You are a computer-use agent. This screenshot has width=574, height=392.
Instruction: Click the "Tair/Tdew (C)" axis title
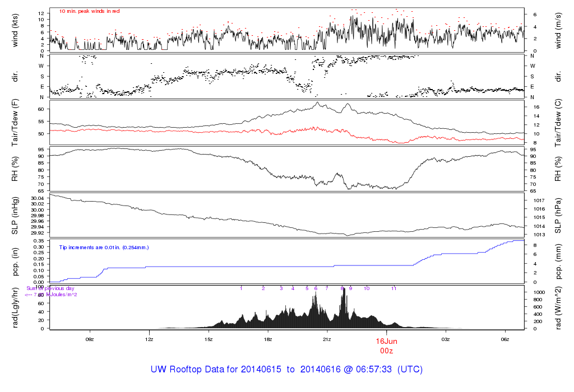click(x=558, y=123)
